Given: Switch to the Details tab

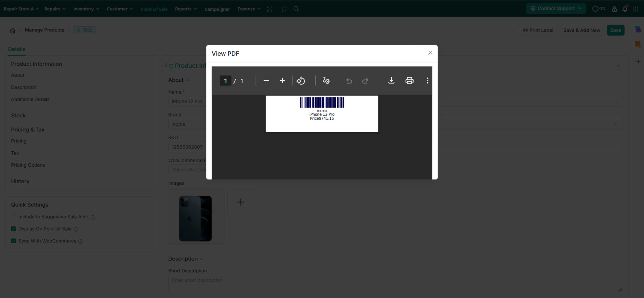Looking at the screenshot, I should (17, 49).
